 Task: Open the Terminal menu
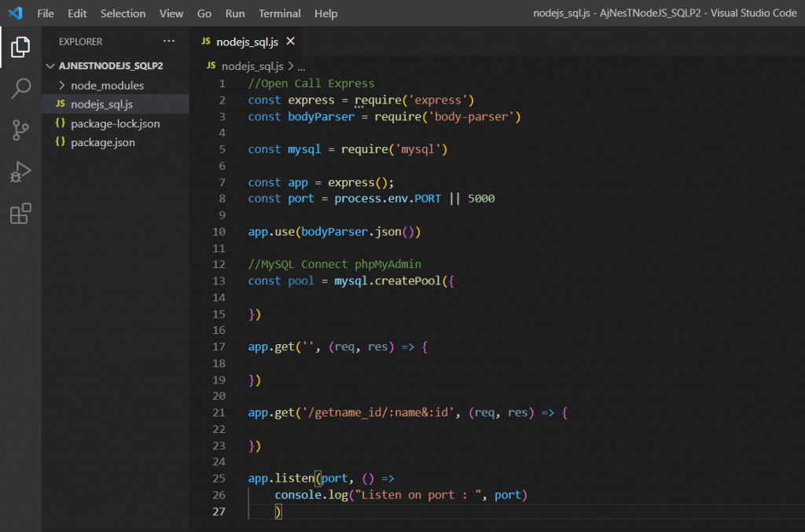click(279, 13)
